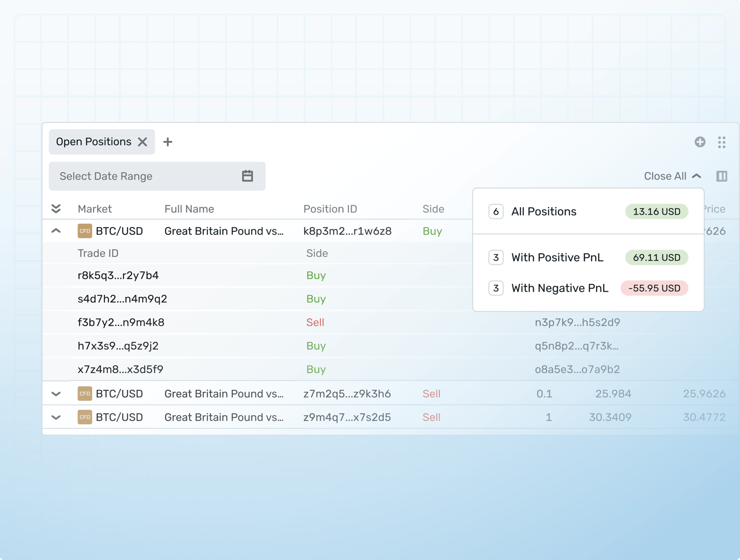Expand all rows with double chevron

tap(56, 209)
